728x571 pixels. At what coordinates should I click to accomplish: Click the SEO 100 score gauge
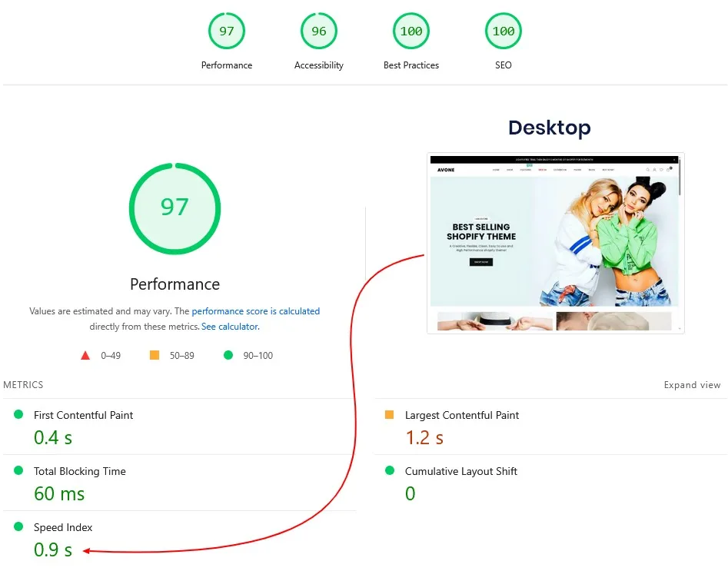tap(504, 32)
